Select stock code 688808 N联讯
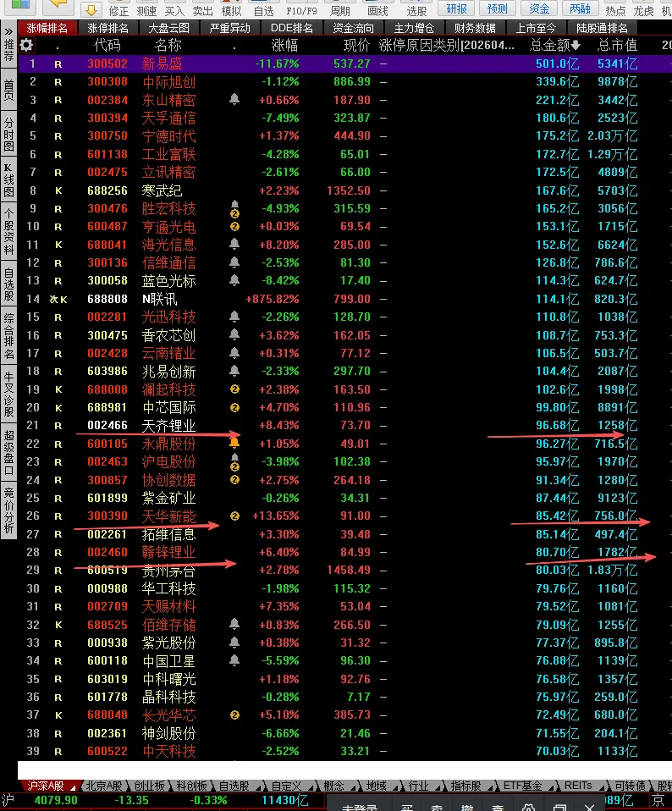 coord(107,299)
